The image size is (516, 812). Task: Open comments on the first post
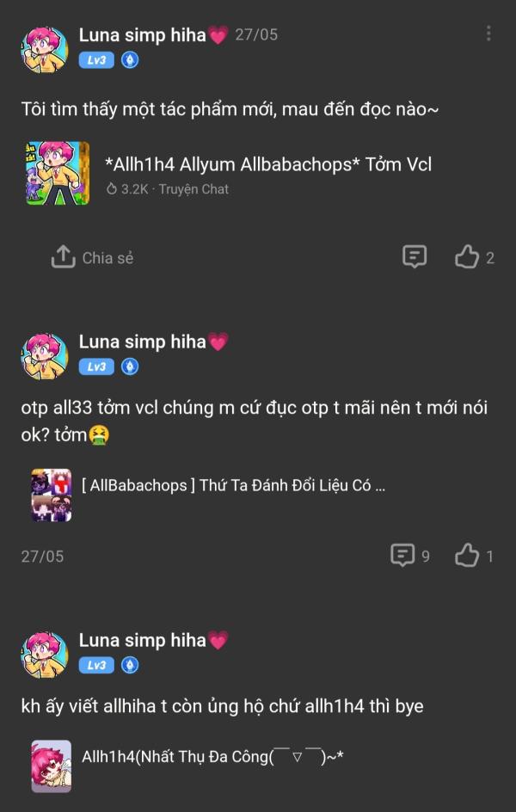point(415,257)
